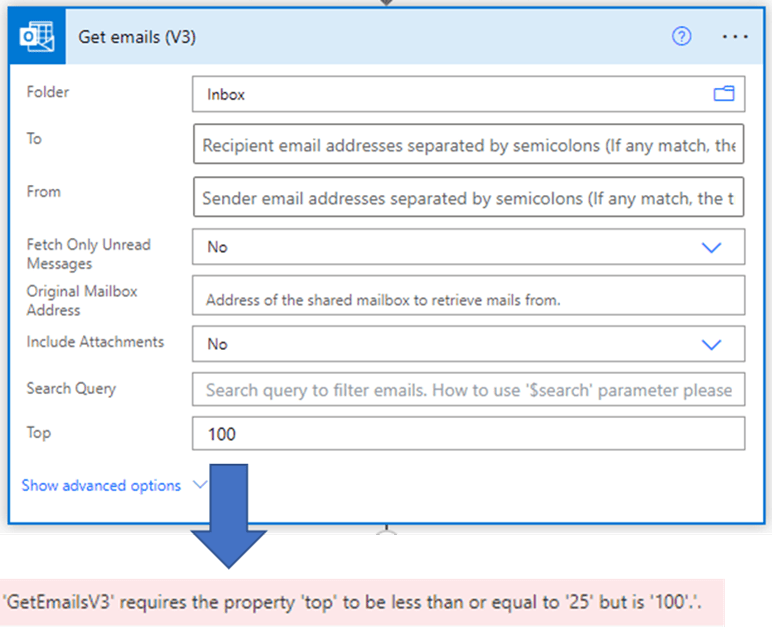Click the GetEmailsV3 error message text
Image resolution: width=772 pixels, height=627 pixels.
point(352,602)
